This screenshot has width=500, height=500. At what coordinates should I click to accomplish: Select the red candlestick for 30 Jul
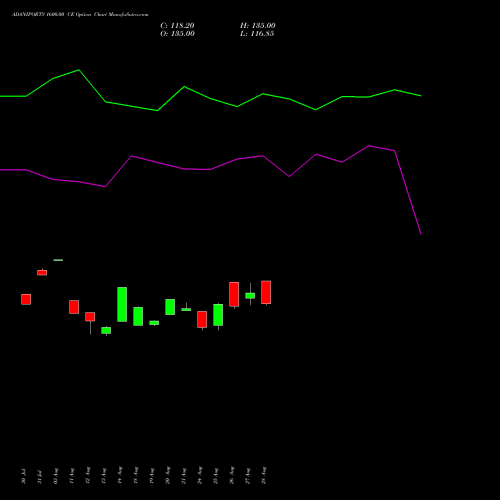pos(26,299)
